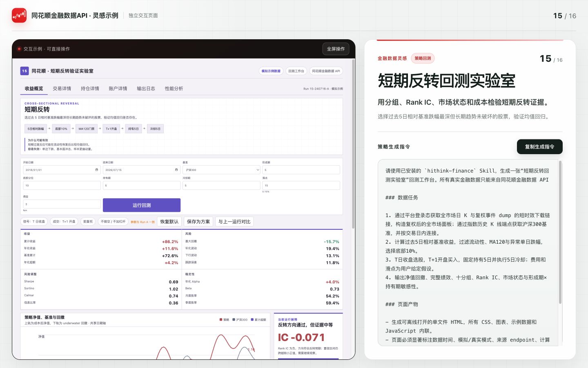Click the Beta value 0.73
This screenshot has width=588, height=368.
[335, 289]
